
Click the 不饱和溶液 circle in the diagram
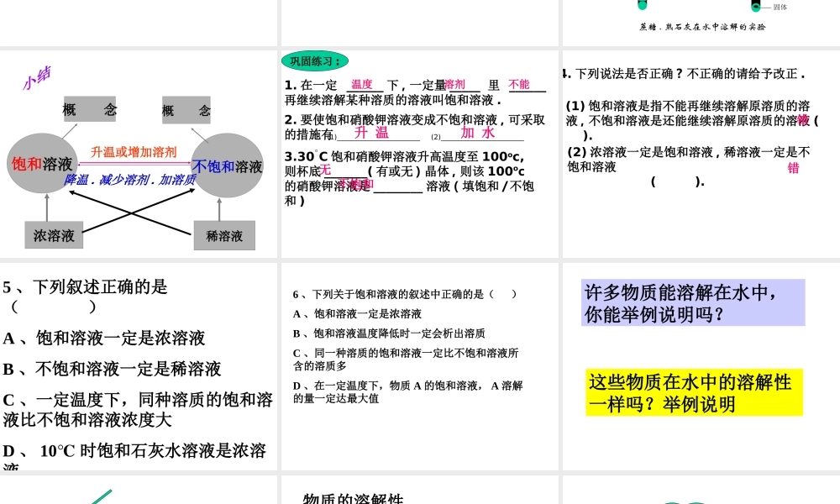point(227,165)
